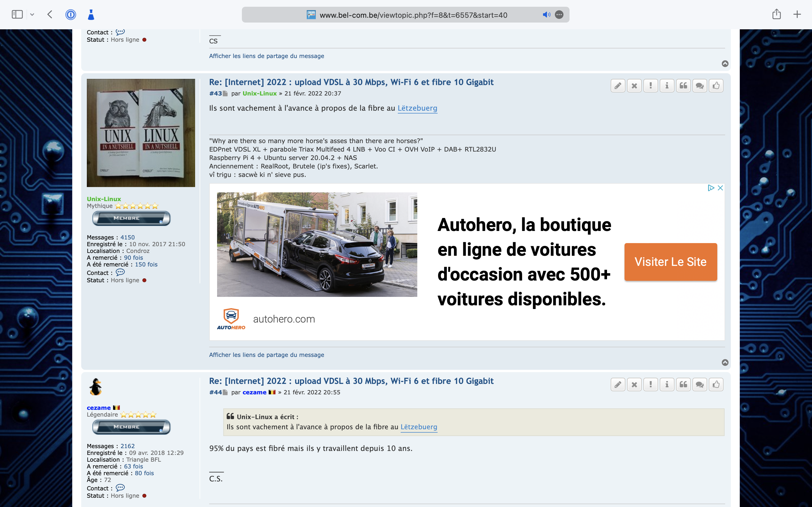Expand the sidebar tab groups chevron
The width and height of the screenshot is (812, 507).
pos(32,15)
